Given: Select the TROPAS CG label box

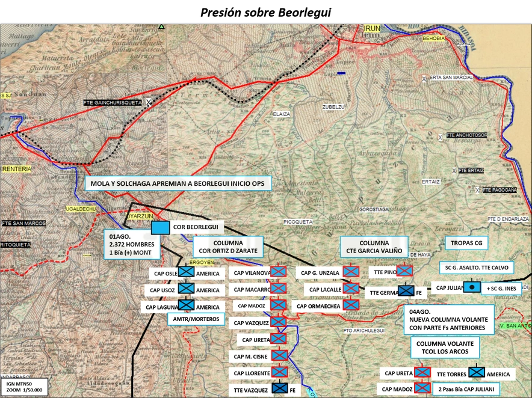Looking at the screenshot, I should tap(466, 243).
